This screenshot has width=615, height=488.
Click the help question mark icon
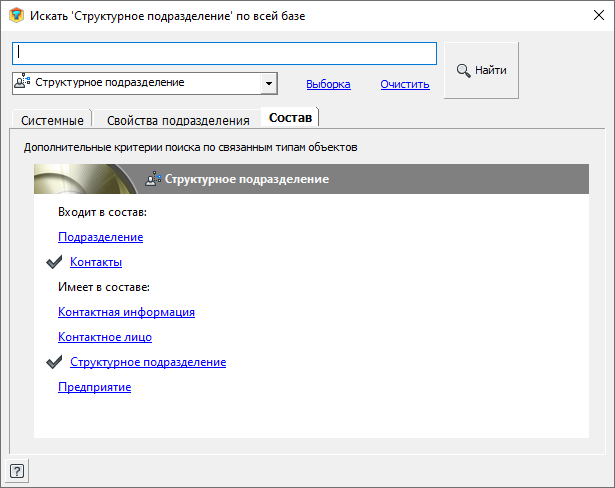18,470
